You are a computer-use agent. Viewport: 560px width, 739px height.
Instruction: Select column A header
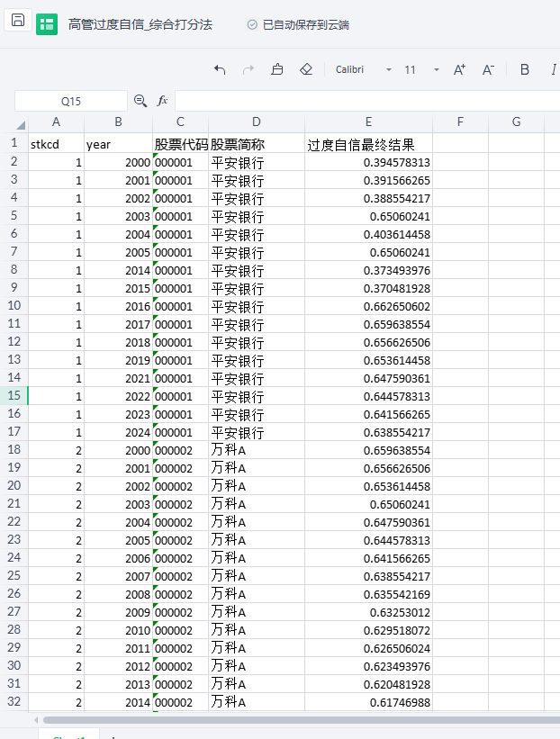56,122
